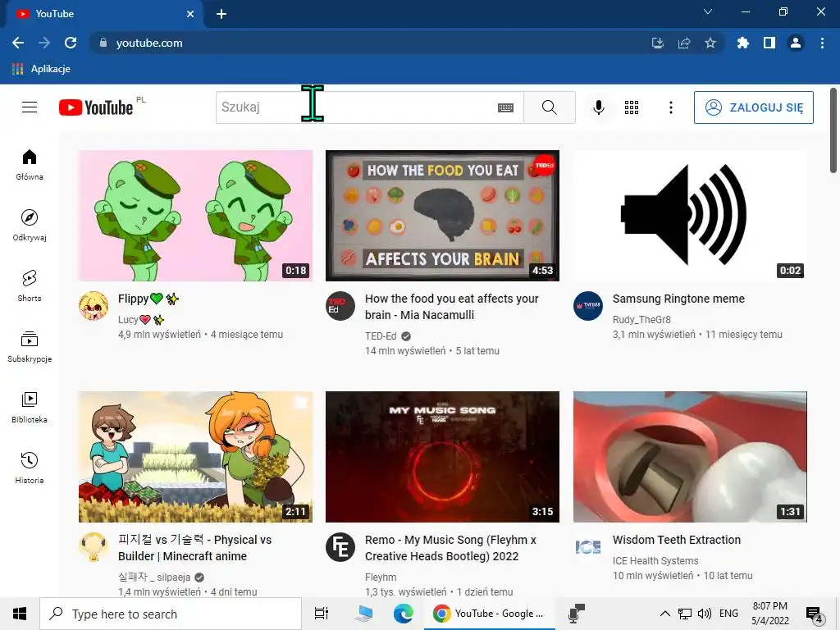
Task: Open the Aplikacje bookmarks shortcut
Action: coord(41,69)
